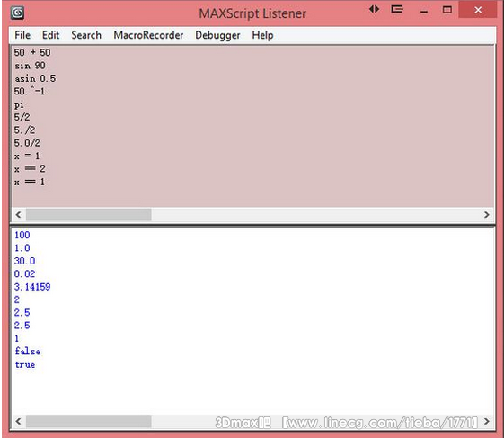Image resolution: width=504 pixels, height=438 pixels.
Task: Click the output pane horizontal scrollbar thumb
Action: point(89,421)
